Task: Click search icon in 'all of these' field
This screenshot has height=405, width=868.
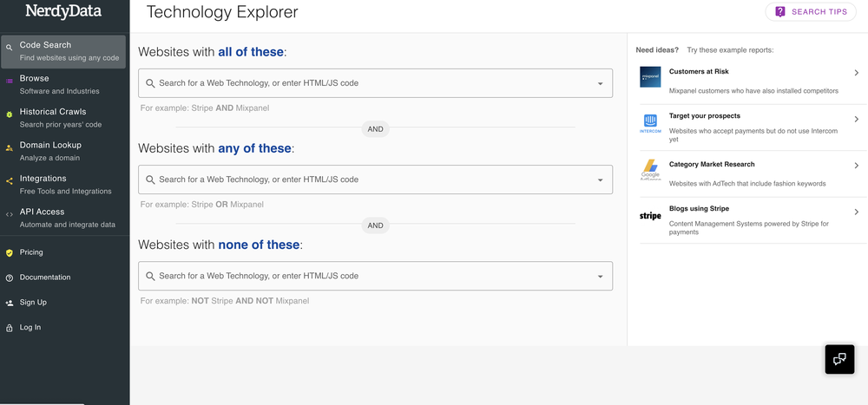Action: [x=150, y=83]
